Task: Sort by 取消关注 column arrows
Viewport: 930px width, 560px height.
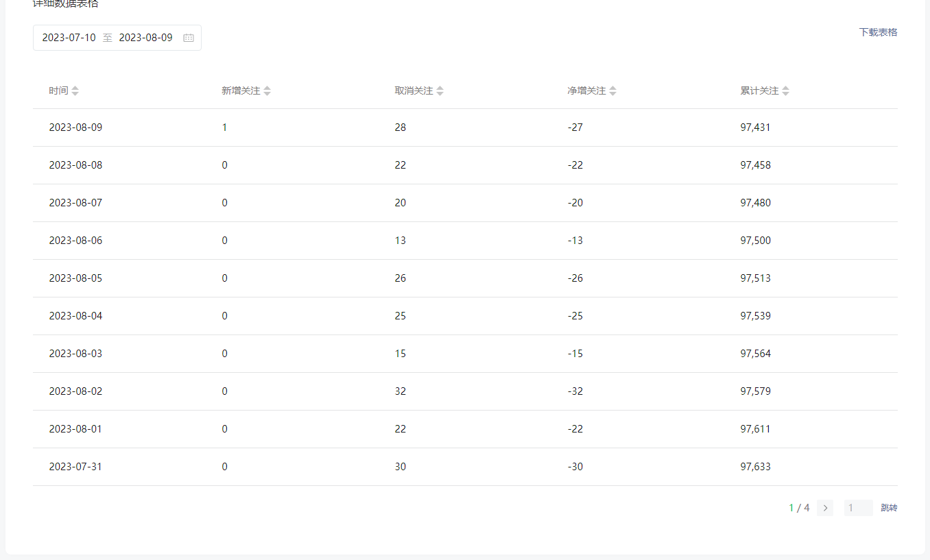Action: coord(440,90)
